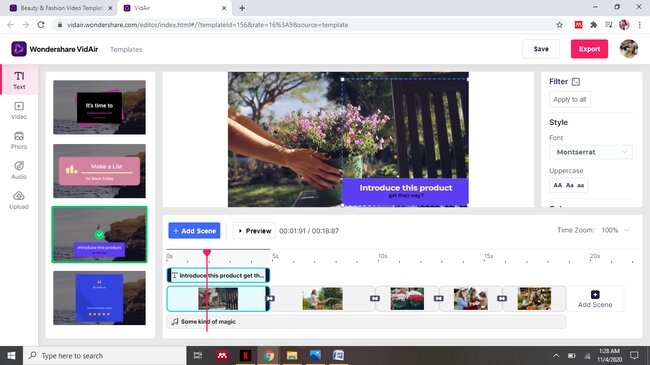Open Task View on the taskbar
The height and width of the screenshot is (365, 650).
click(x=198, y=355)
